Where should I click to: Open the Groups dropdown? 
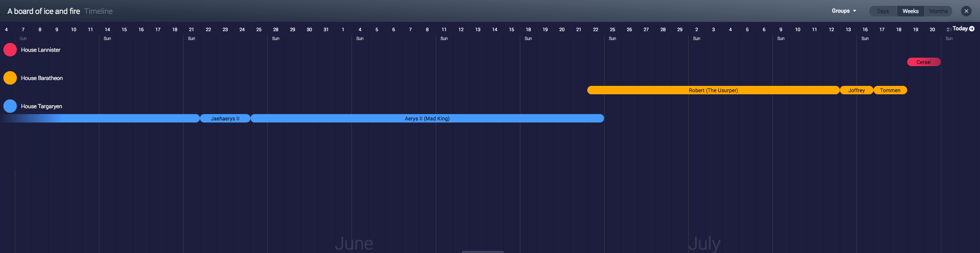(x=844, y=11)
